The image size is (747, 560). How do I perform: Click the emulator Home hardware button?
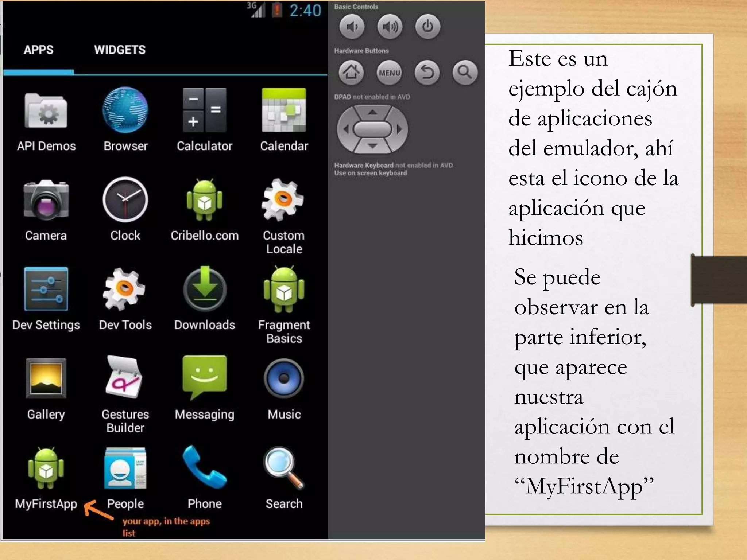[x=351, y=72]
